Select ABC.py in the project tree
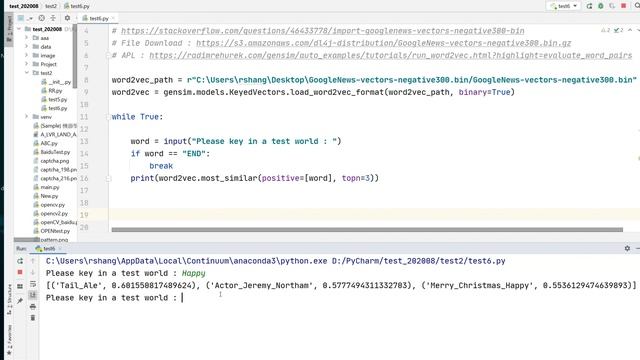 pyautogui.click(x=45, y=143)
